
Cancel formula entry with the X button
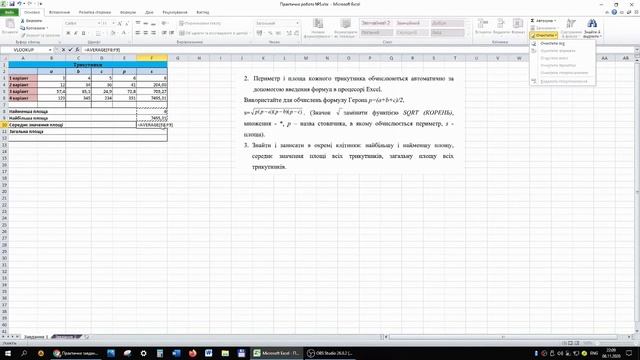[63, 50]
